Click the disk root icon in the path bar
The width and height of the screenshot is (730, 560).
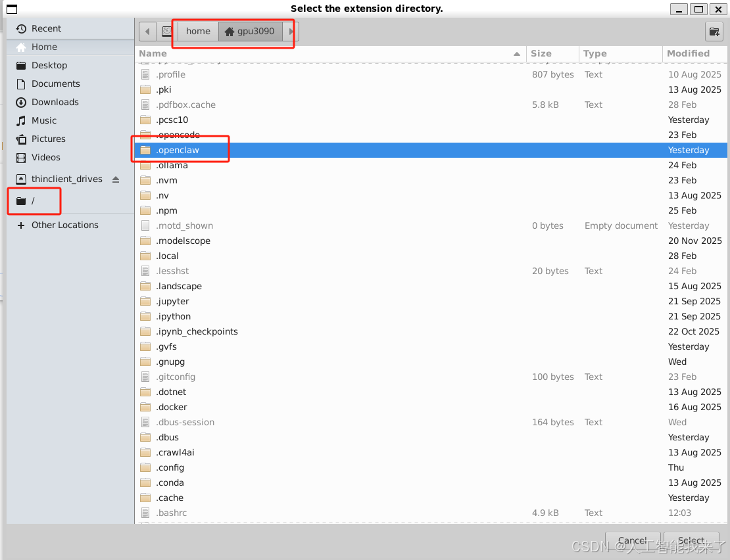[166, 32]
